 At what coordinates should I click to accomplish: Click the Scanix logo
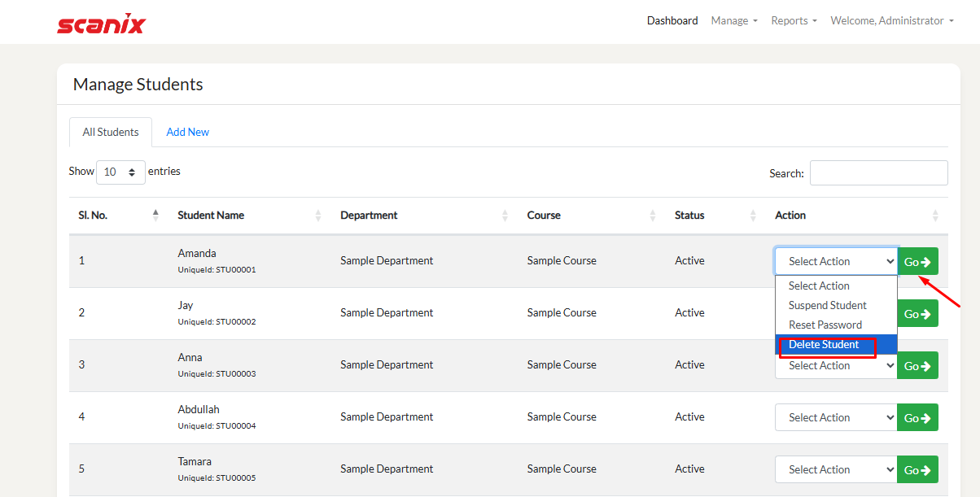(x=101, y=23)
